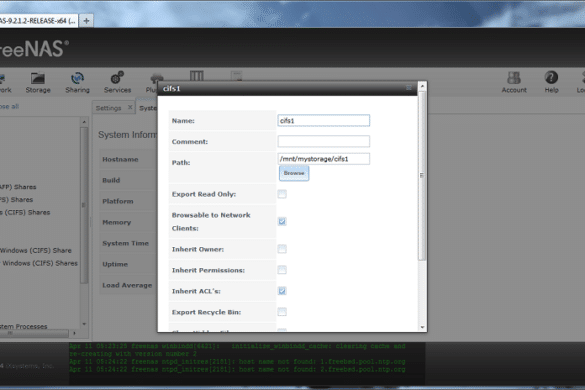This screenshot has height=390, width=585.
Task: Click the Comment input field
Action: [323, 141]
